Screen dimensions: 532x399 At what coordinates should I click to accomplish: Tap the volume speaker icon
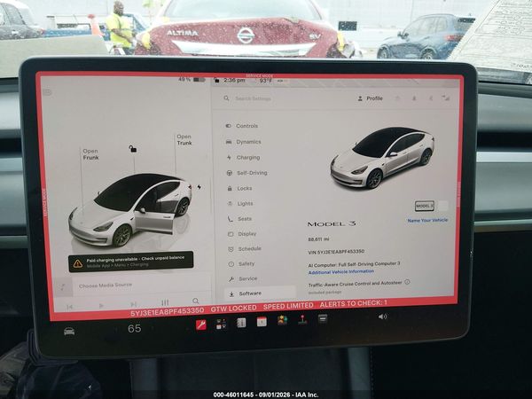(382, 317)
